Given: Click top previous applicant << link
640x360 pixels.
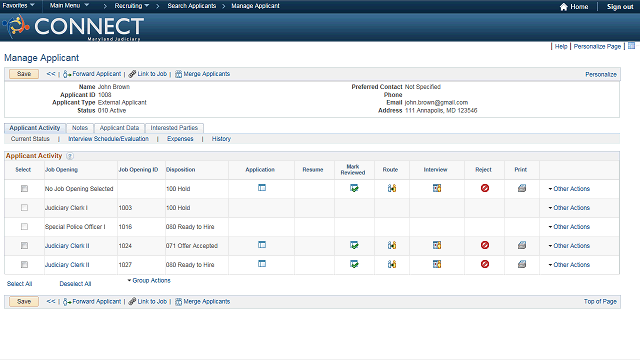Looking at the screenshot, I should [51, 74].
